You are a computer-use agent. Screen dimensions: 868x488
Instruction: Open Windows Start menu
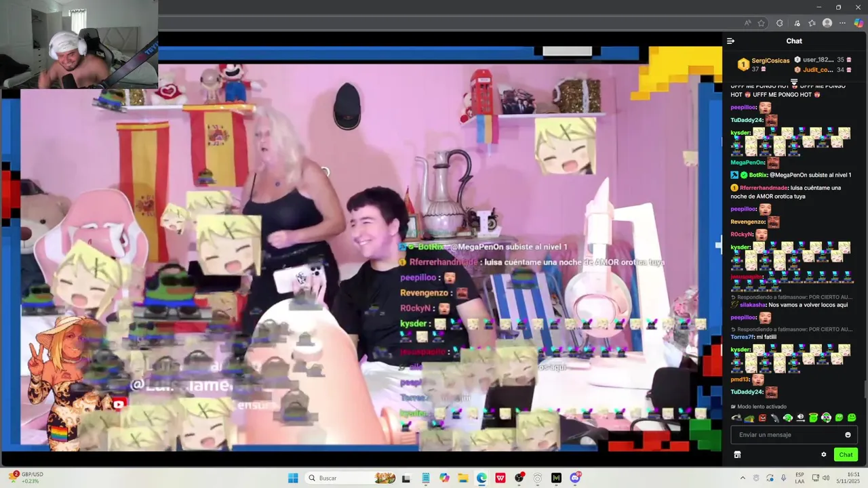click(293, 478)
